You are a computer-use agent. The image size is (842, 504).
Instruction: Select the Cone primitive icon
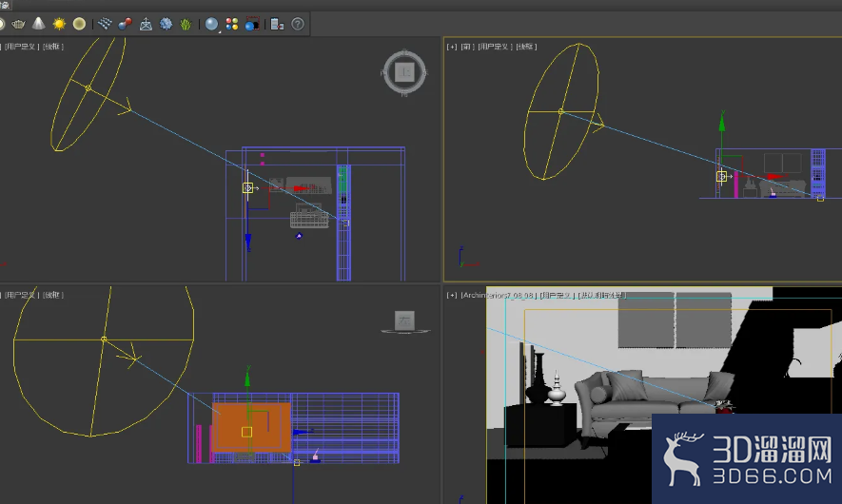point(39,24)
